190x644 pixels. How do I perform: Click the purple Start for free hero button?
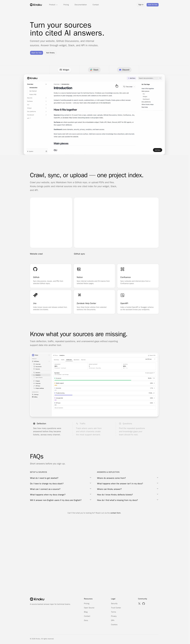tap(37, 53)
